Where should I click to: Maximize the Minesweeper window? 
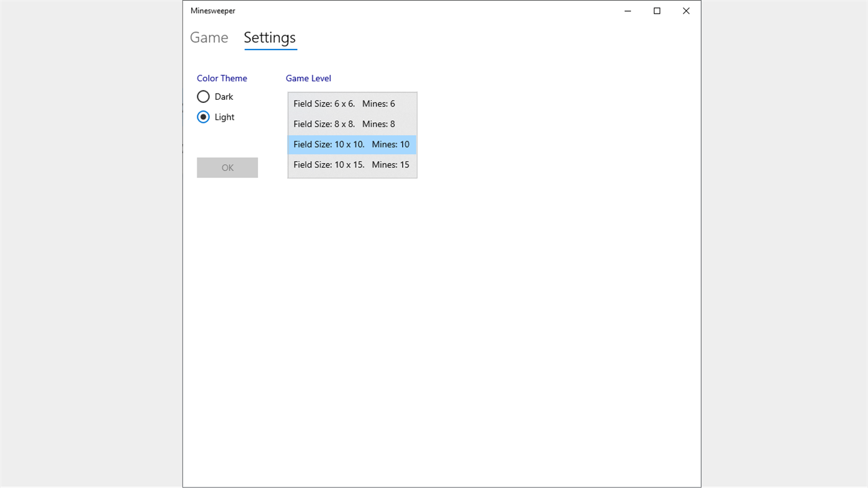click(657, 11)
